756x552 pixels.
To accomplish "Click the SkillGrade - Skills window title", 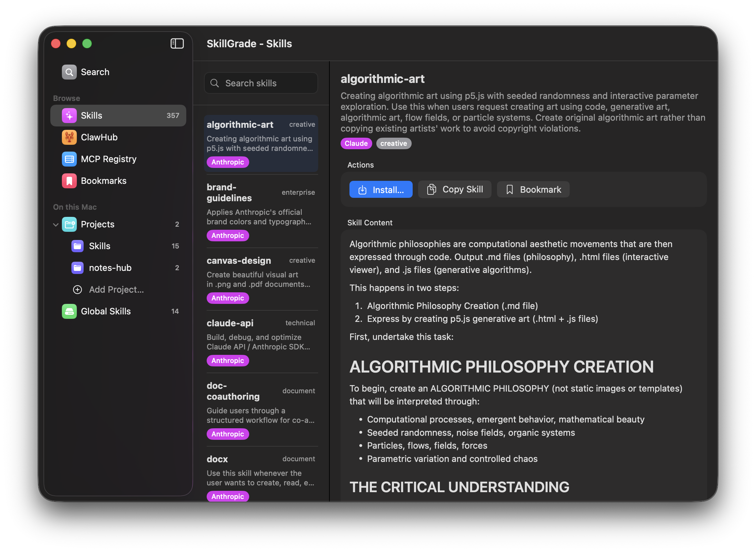I will pyautogui.click(x=249, y=44).
